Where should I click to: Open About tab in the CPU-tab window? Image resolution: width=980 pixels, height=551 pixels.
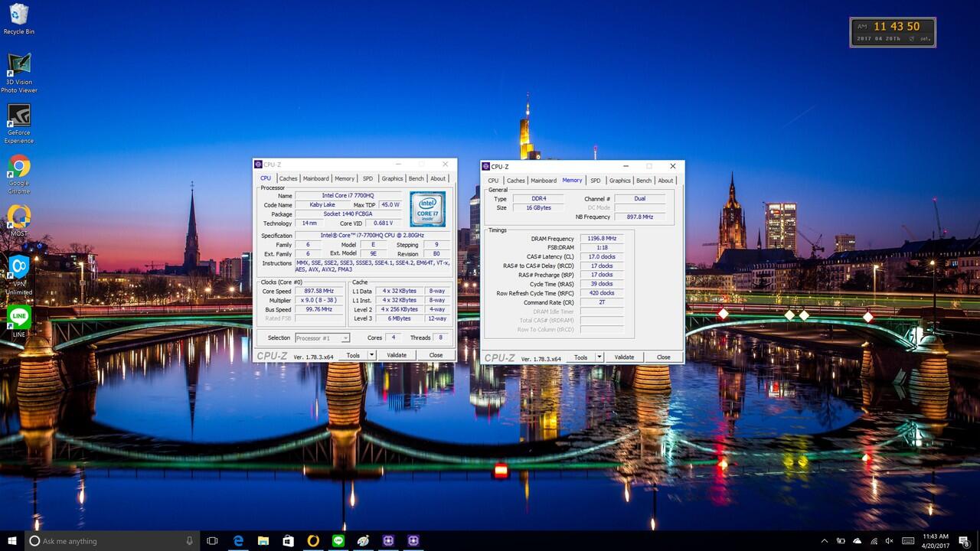(438, 178)
